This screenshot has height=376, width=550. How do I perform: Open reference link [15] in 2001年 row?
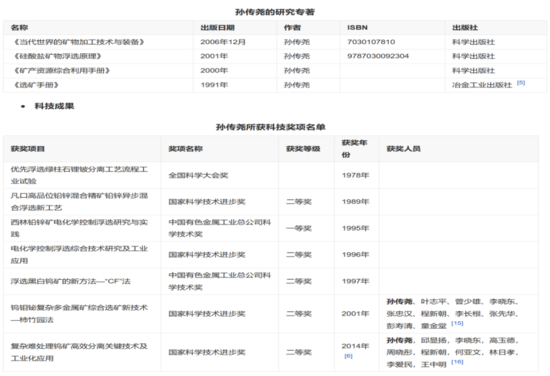[457, 323]
